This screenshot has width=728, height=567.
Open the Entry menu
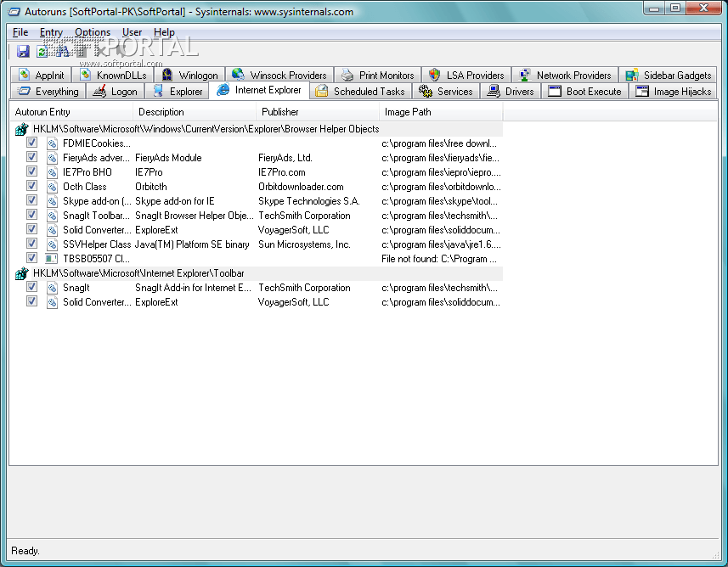[51, 32]
